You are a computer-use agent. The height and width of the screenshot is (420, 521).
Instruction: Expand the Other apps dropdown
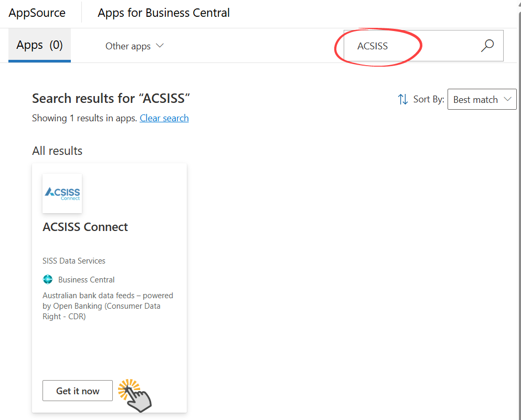134,46
